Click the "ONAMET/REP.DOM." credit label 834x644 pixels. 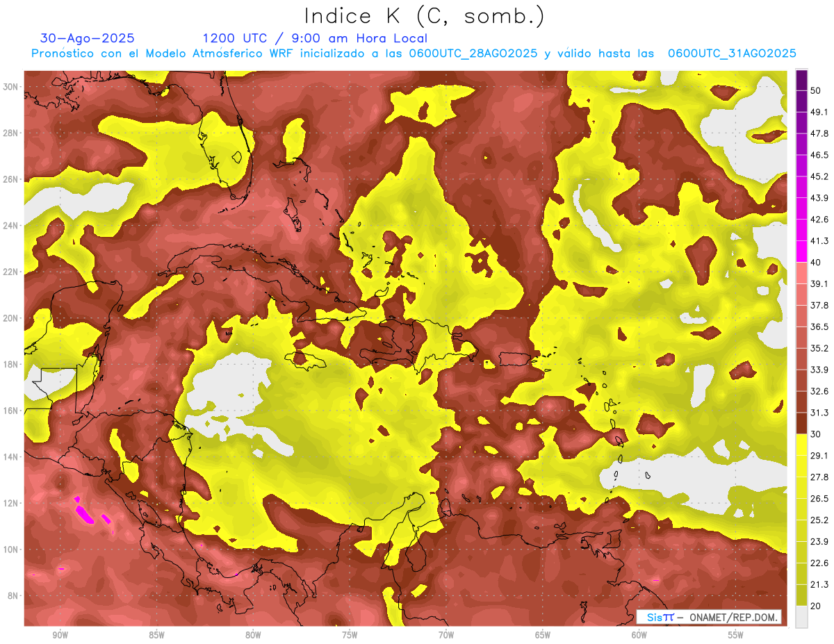[732, 617]
